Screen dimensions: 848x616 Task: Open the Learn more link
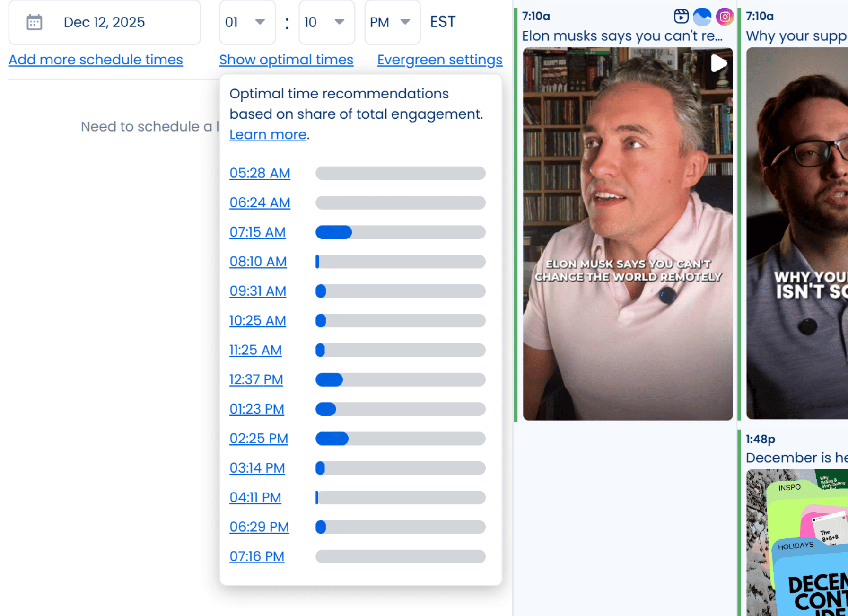(268, 135)
